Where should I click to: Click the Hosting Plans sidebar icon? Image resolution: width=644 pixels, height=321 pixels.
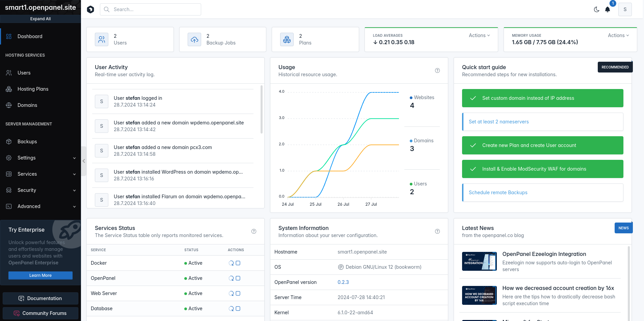pos(9,89)
